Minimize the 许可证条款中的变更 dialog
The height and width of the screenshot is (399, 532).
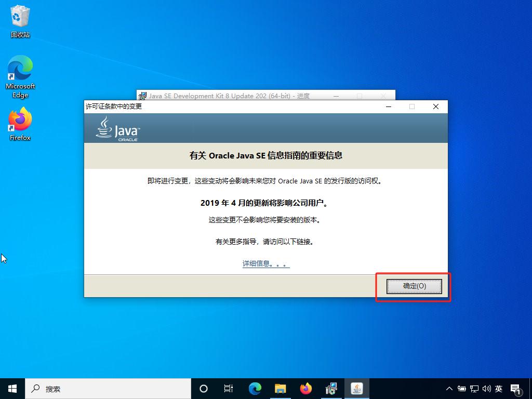tap(389, 107)
